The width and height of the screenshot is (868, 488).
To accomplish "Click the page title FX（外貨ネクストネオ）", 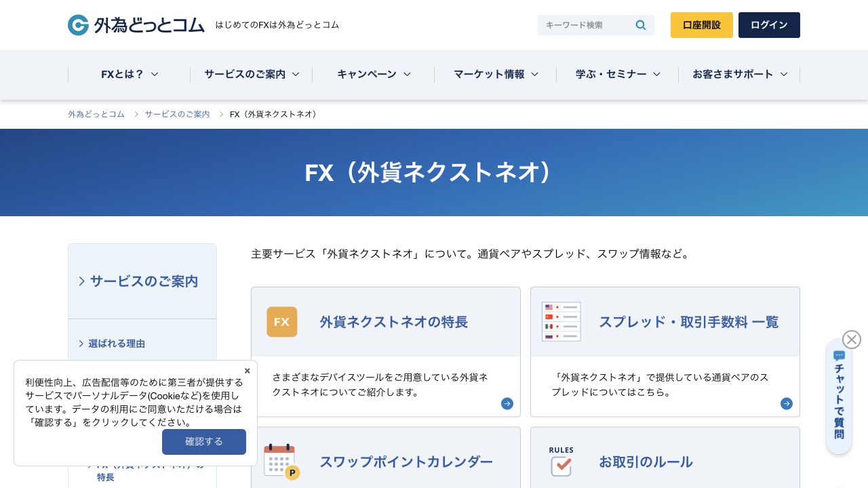I will pos(434,172).
